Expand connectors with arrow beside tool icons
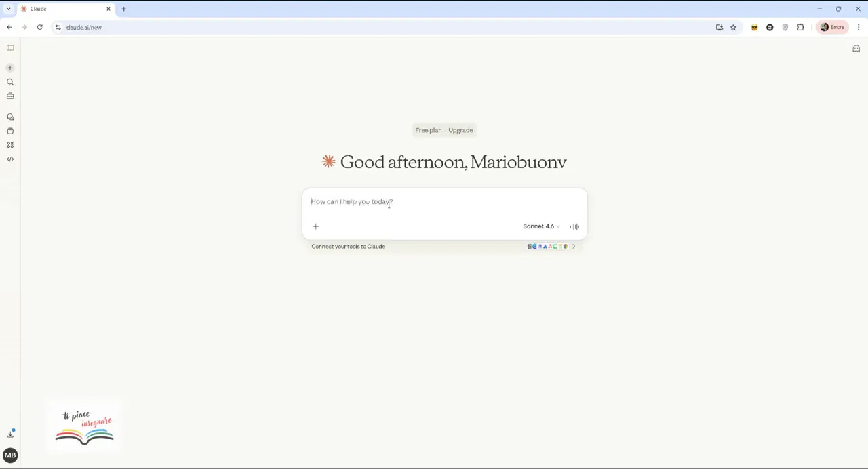868x469 pixels. click(x=574, y=247)
